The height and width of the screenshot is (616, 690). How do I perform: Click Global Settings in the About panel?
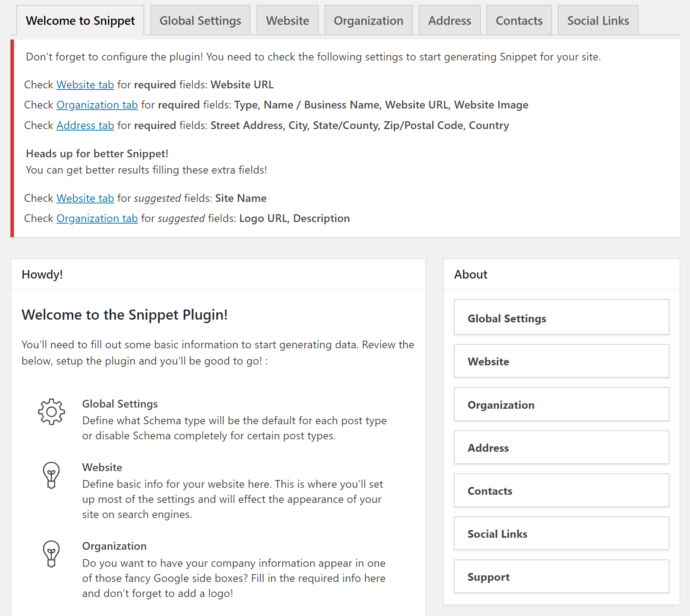(507, 318)
